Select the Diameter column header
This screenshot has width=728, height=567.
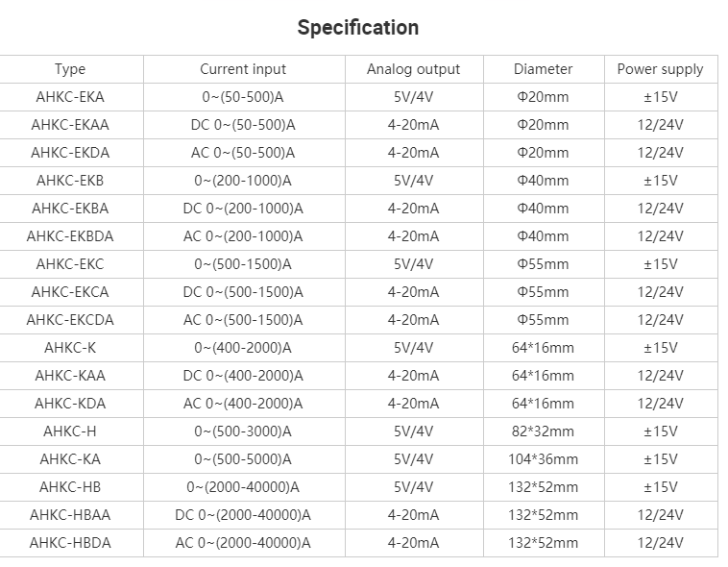(543, 69)
